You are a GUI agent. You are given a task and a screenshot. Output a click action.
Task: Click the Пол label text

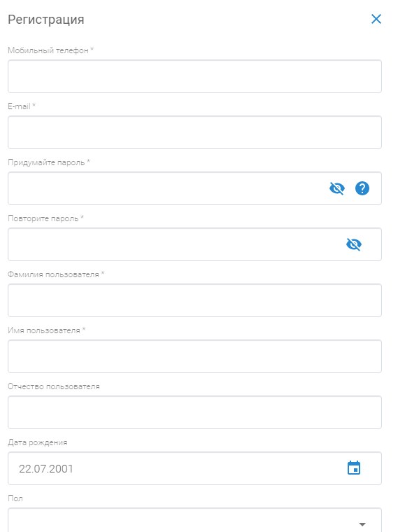15,498
